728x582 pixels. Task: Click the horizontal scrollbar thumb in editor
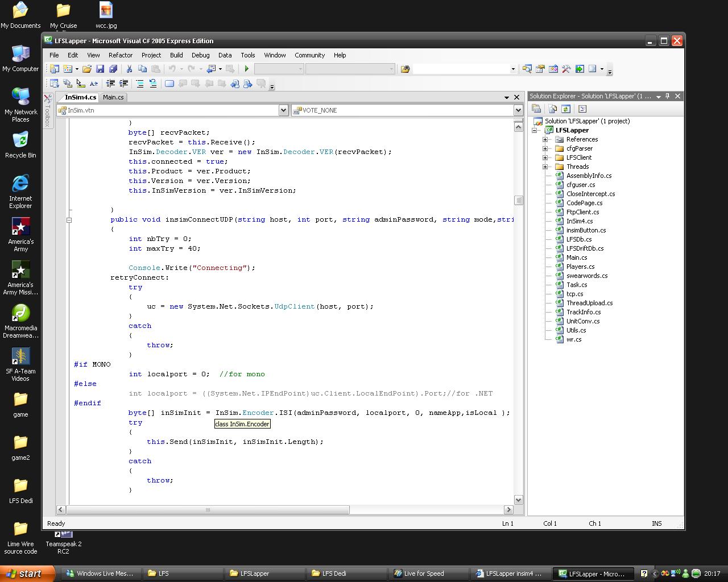(x=208, y=510)
